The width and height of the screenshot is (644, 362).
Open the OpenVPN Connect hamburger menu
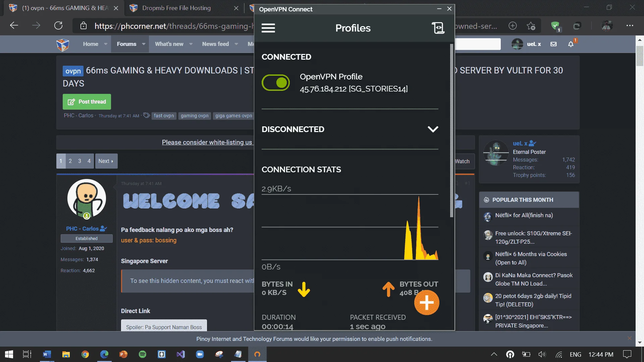268,28
